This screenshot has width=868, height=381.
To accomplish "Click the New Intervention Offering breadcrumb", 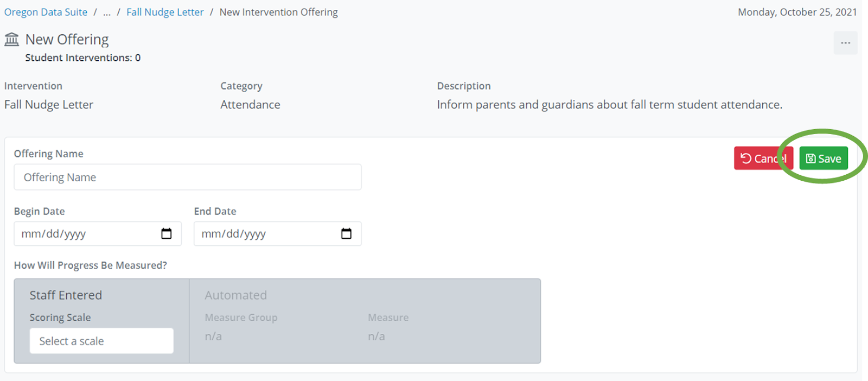I will pyautogui.click(x=278, y=12).
